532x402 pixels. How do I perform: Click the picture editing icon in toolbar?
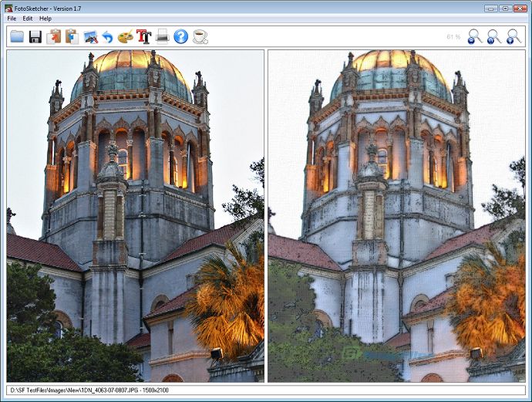click(x=90, y=36)
